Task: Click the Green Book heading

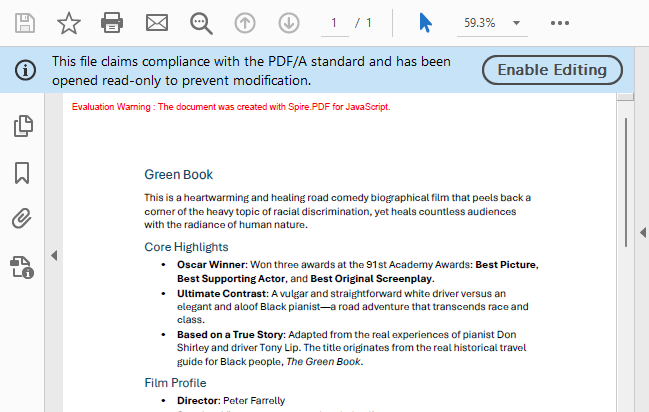Action: pyautogui.click(x=178, y=175)
